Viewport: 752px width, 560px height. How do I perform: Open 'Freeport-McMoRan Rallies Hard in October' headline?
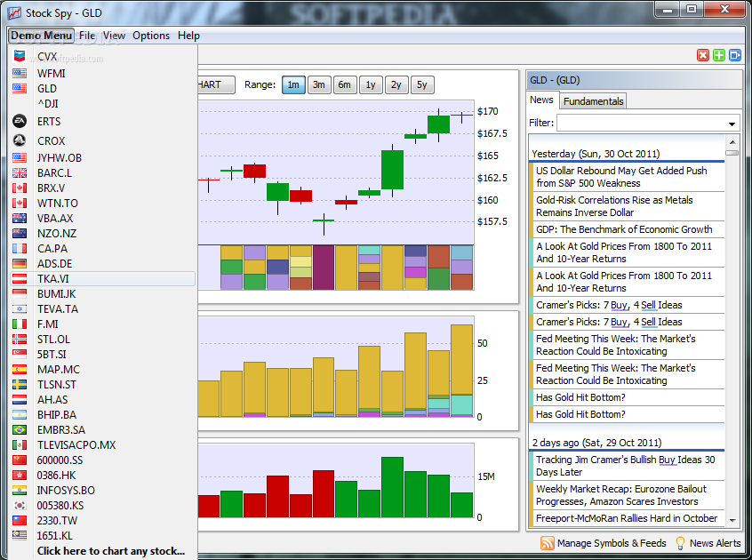pos(627,518)
